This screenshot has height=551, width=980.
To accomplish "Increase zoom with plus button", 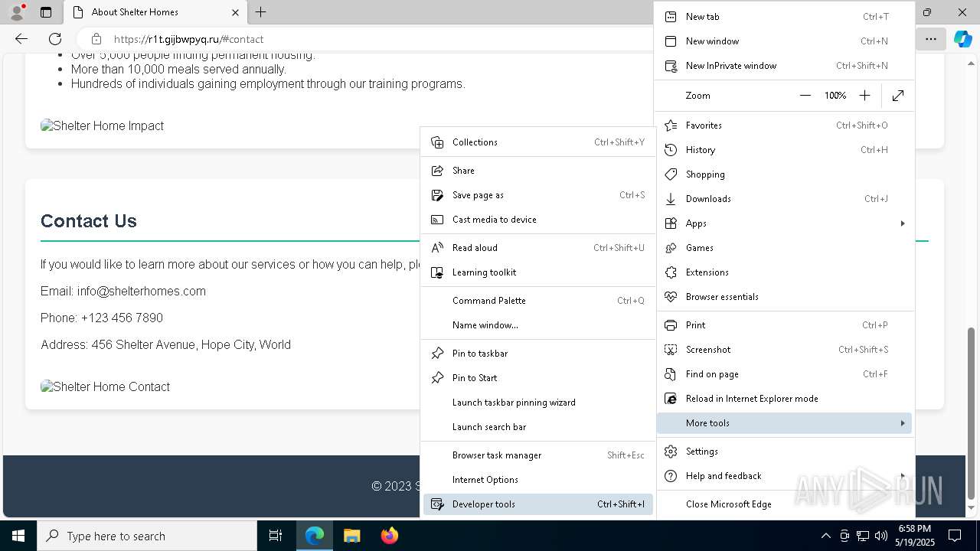I will [864, 96].
